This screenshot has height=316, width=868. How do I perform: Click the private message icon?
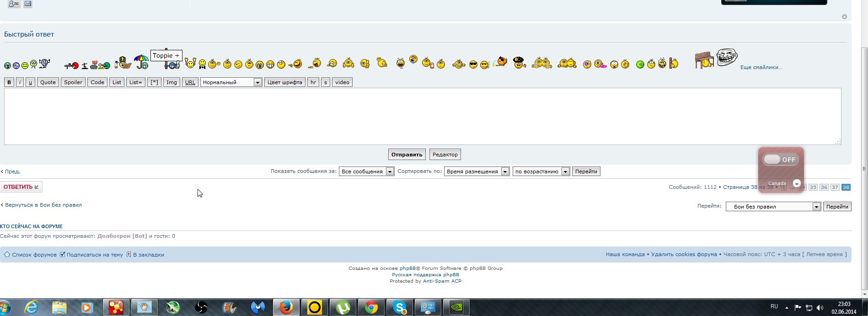coord(14,4)
